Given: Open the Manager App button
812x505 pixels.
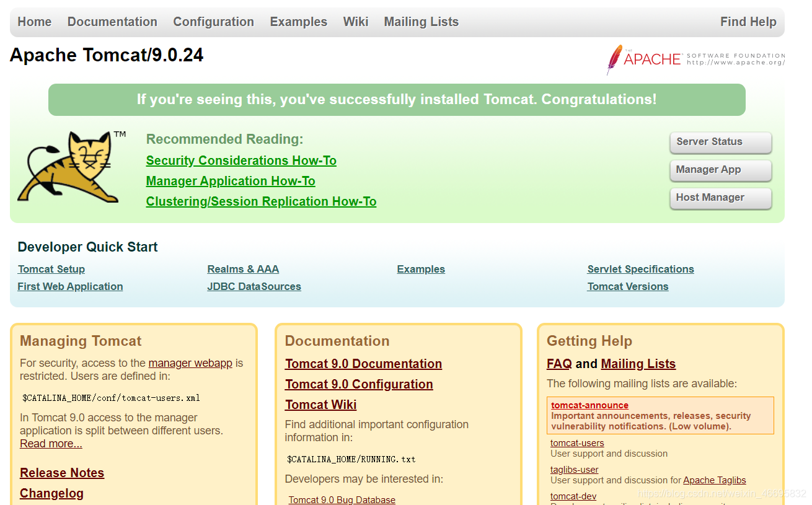Looking at the screenshot, I should (x=721, y=170).
